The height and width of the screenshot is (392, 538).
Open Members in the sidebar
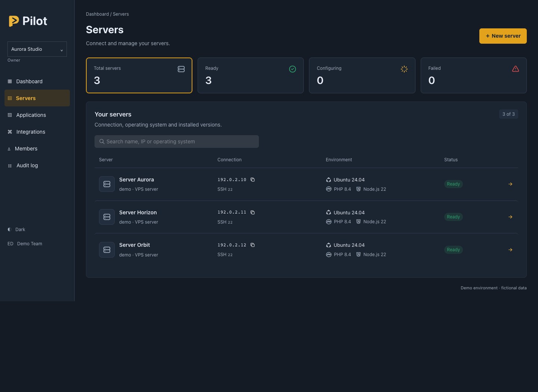coord(37,149)
